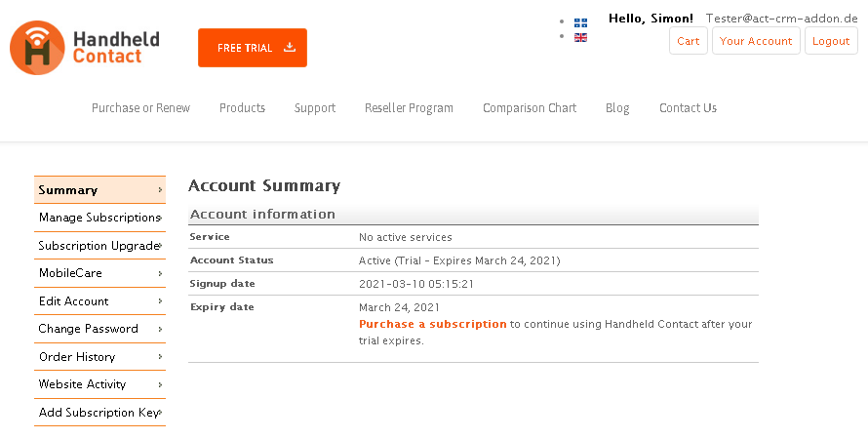868x439 pixels.
Task: Follow the Purchase a subscription link
Action: [432, 324]
